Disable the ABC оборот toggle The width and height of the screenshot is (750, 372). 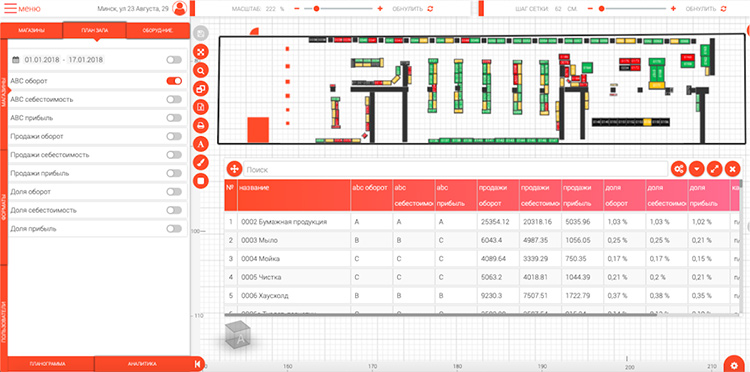(174, 81)
